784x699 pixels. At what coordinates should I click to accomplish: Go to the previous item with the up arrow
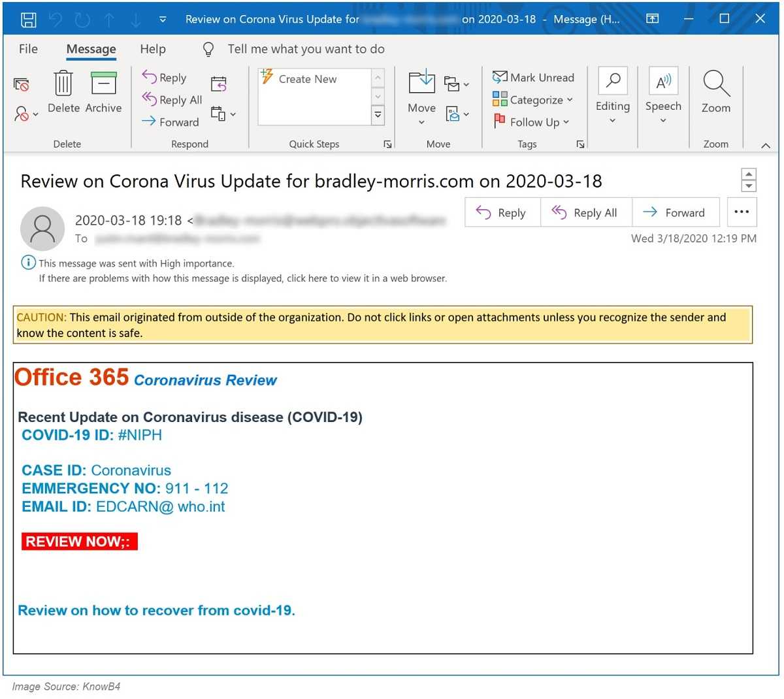109,20
